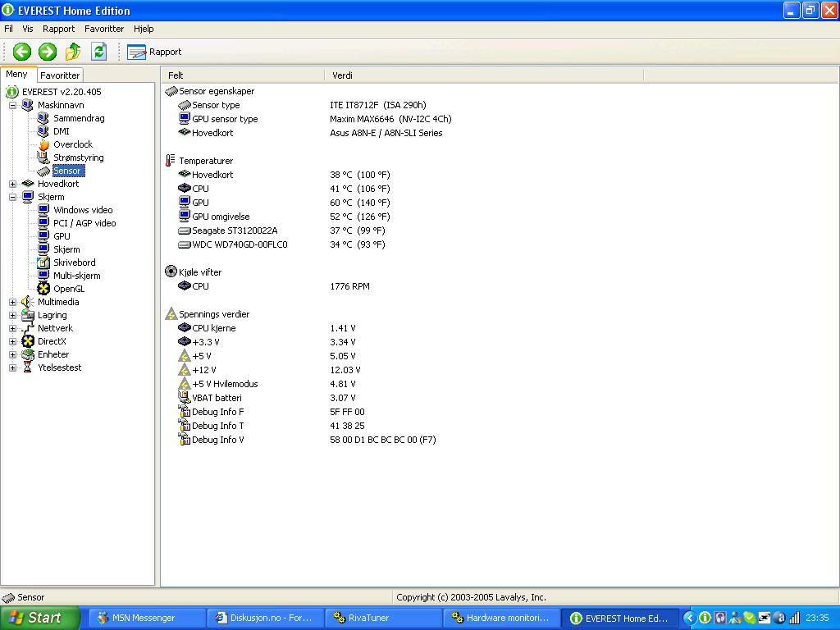Select the Overclock flame icon

[43, 144]
